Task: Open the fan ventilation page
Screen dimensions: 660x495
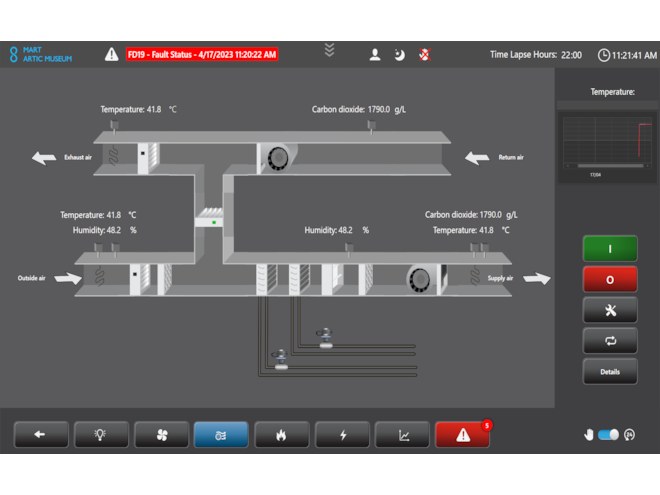Action: 161,435
